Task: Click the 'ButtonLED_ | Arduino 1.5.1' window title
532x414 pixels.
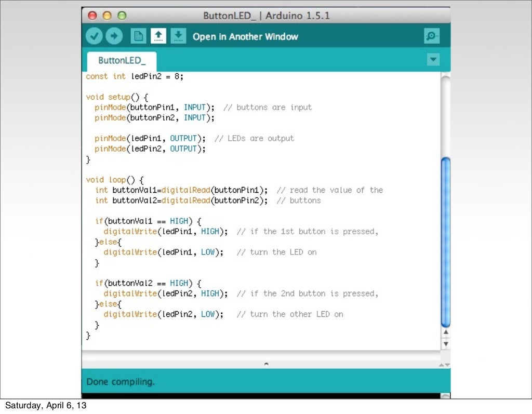Action: pos(267,16)
